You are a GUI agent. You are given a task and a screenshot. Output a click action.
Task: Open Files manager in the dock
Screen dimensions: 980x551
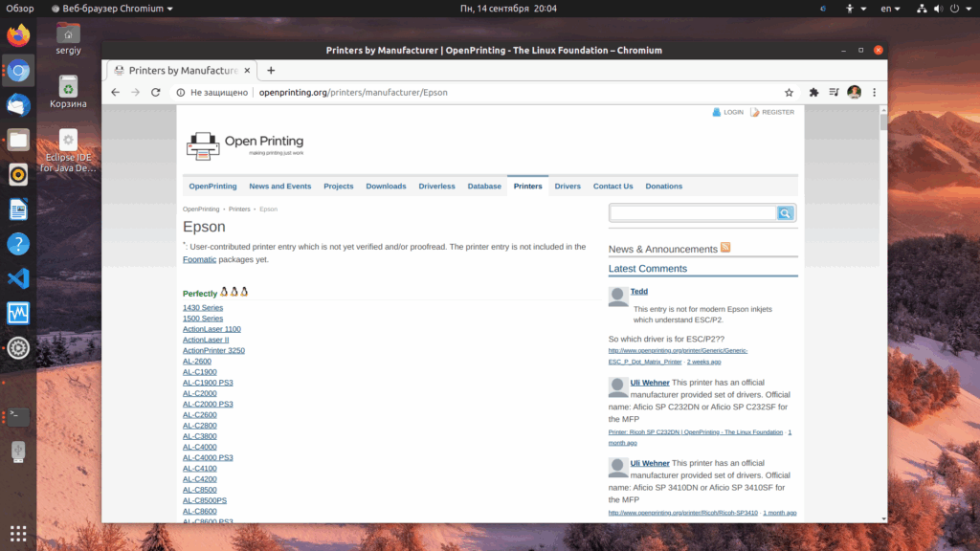coord(18,140)
